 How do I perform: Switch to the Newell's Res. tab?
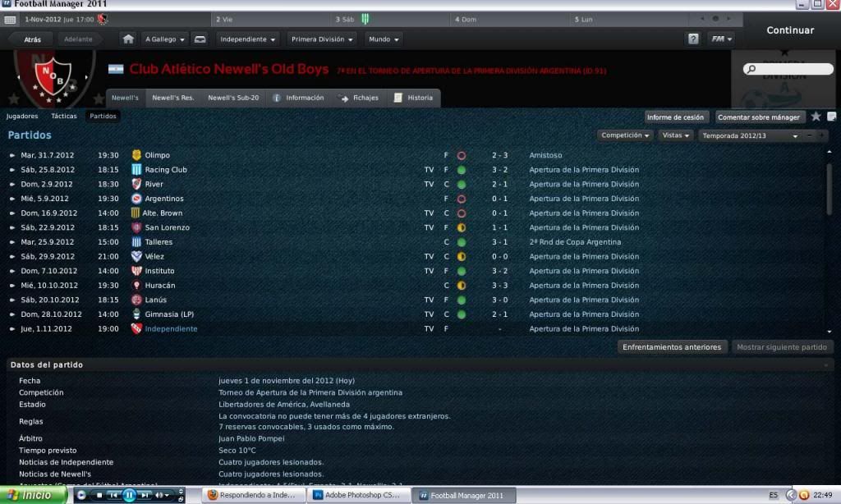pyautogui.click(x=172, y=98)
